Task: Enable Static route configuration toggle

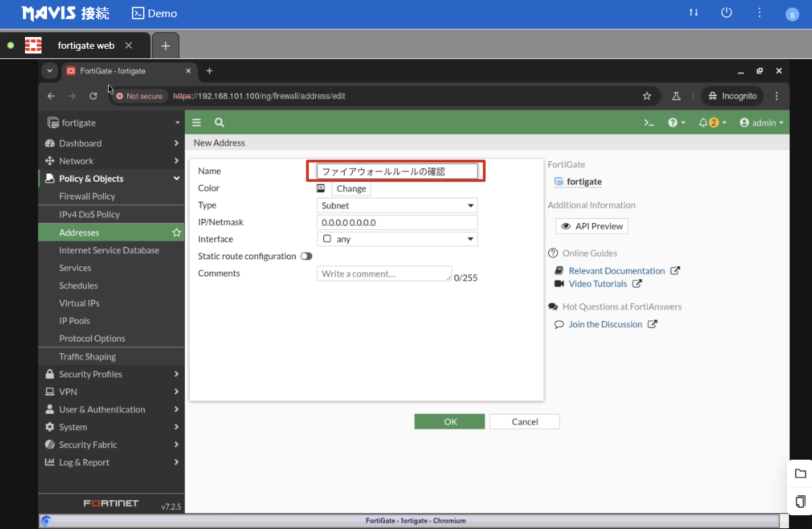Action: click(x=306, y=256)
